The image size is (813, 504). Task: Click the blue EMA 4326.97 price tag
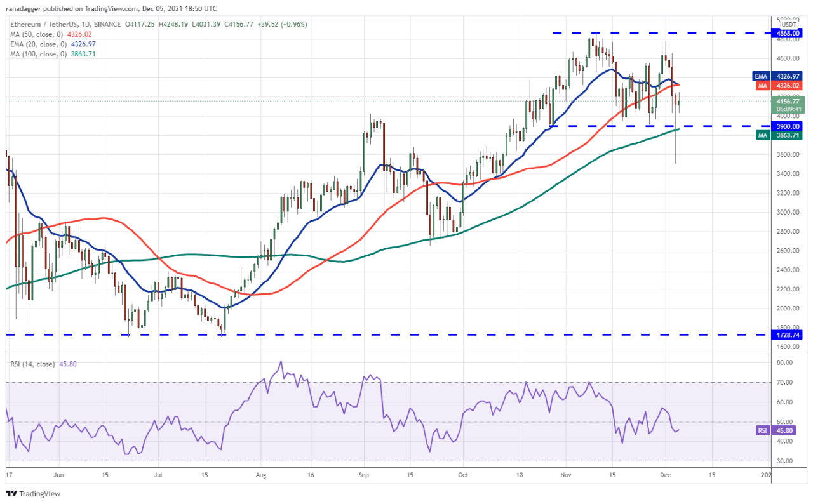(788, 76)
